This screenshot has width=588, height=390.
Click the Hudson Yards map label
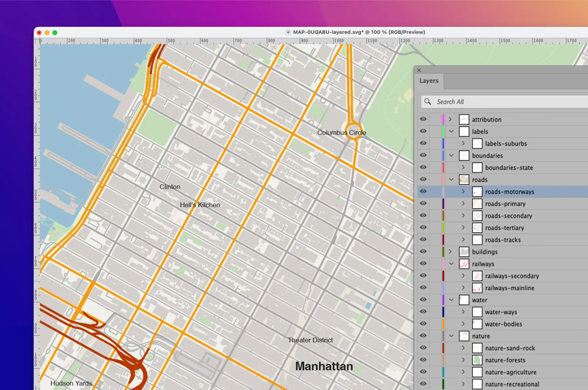(x=71, y=383)
